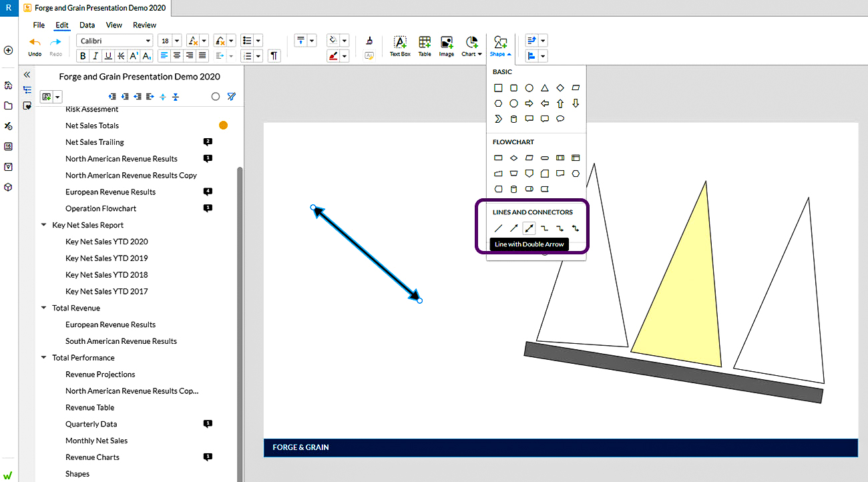This screenshot has width=868, height=482.
Task: Insert a Text Box from the toolbar
Action: point(400,45)
